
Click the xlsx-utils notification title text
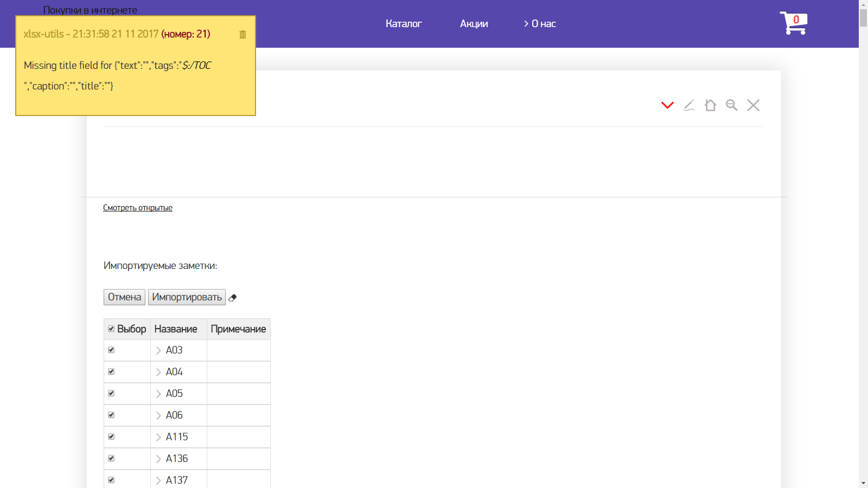click(117, 34)
